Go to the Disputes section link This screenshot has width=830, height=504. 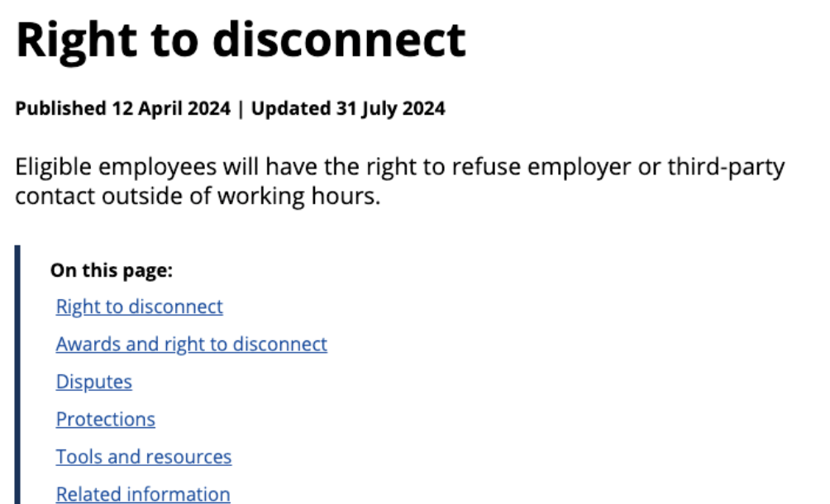click(x=93, y=382)
